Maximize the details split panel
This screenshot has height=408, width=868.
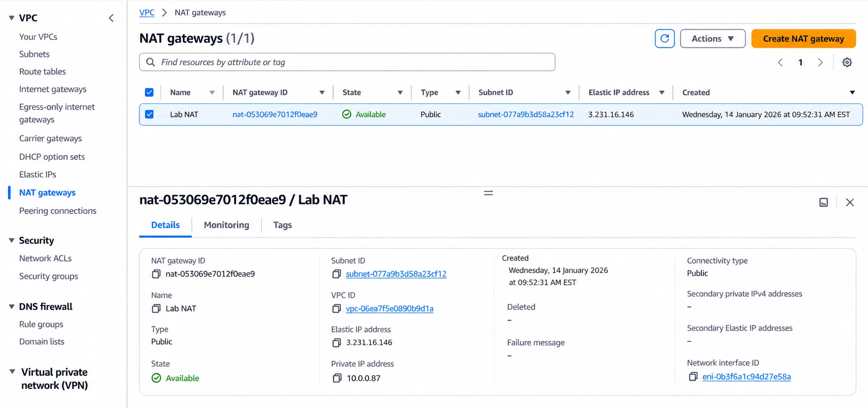[x=823, y=203]
